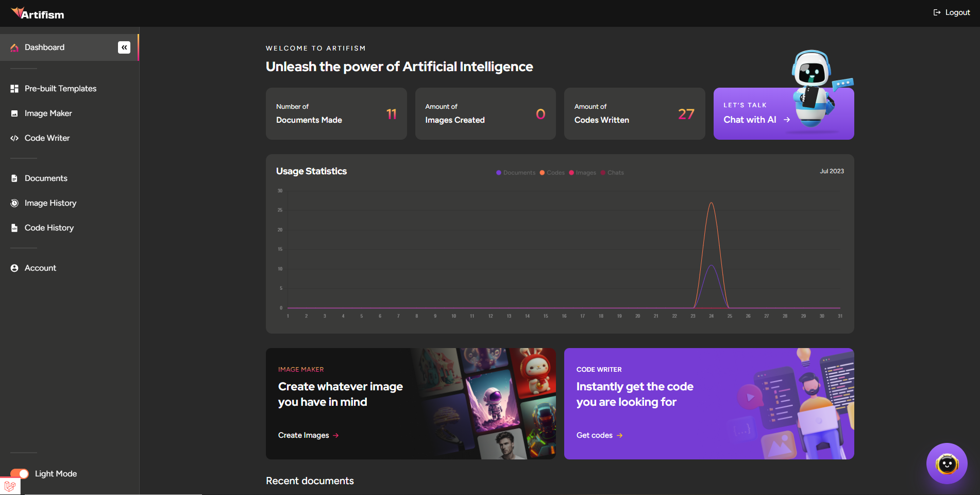Click the Documents Made stat card
The image size is (980, 495).
click(x=336, y=113)
